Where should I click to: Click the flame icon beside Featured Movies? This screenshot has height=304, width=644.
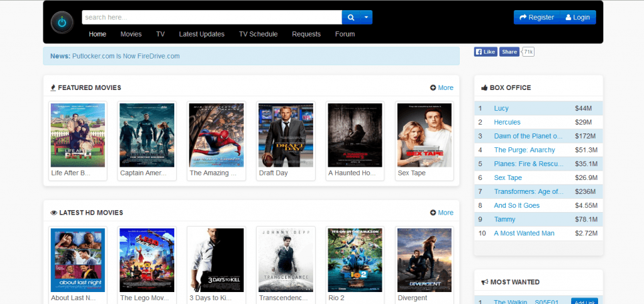pyautogui.click(x=53, y=87)
